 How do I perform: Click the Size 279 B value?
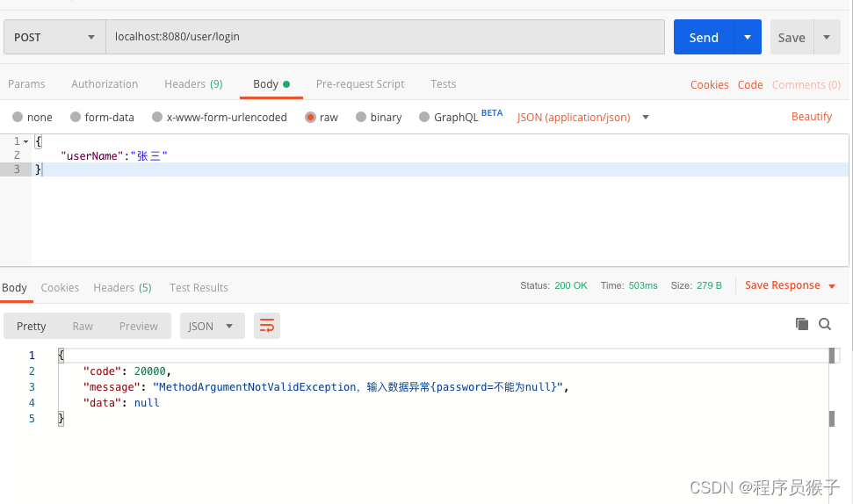point(710,285)
